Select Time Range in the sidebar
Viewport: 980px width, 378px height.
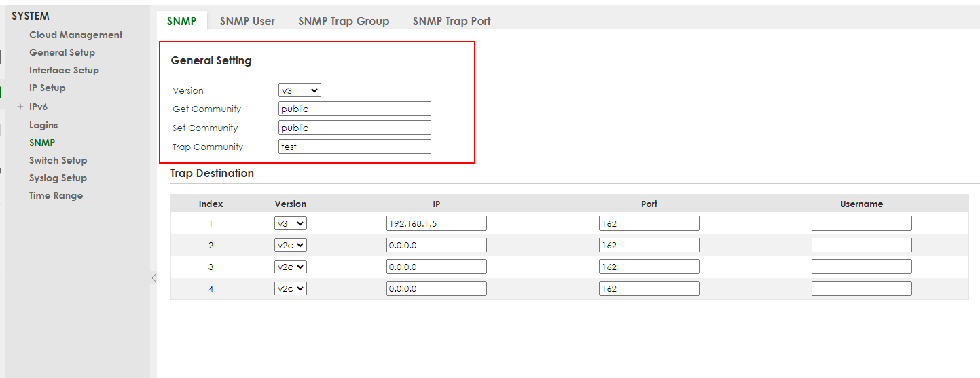56,195
